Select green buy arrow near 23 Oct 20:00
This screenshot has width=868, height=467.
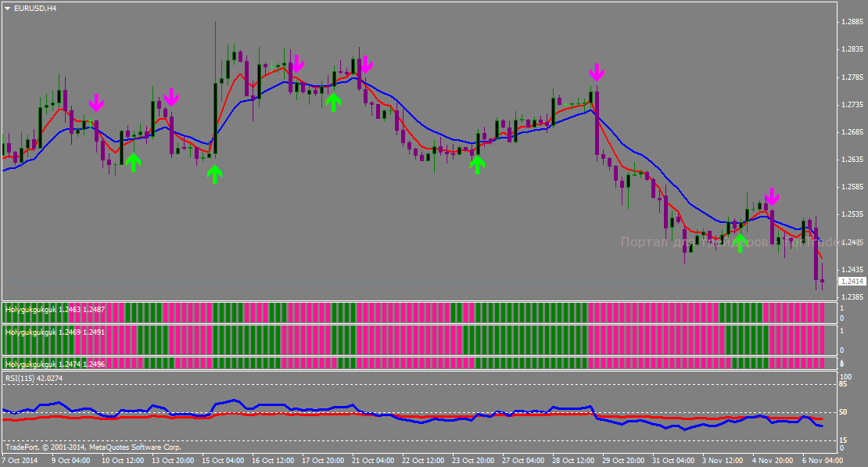pyautogui.click(x=477, y=164)
